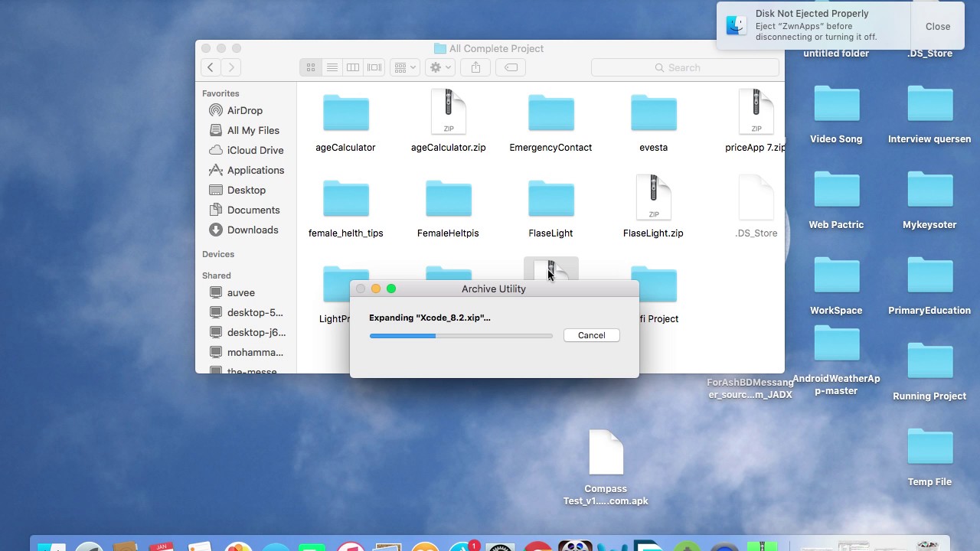980x551 pixels.
Task: Select the EmergencyContact folder
Action: point(550,112)
